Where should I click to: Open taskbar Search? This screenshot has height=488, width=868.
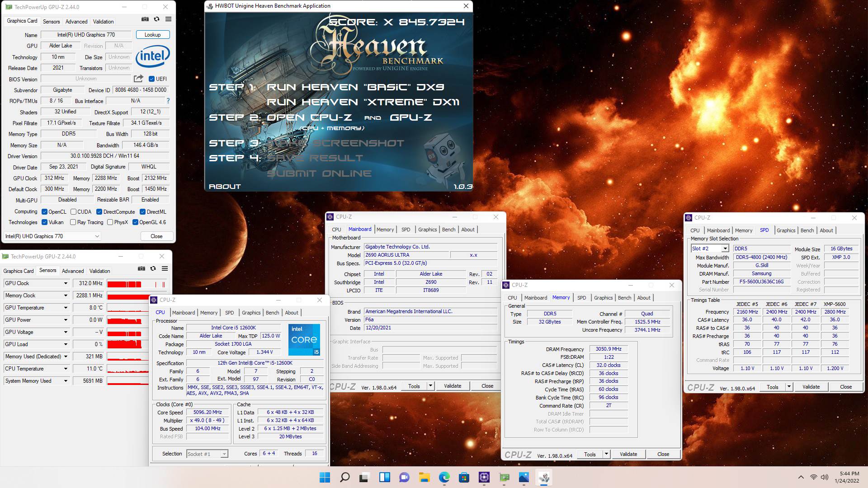tap(344, 477)
